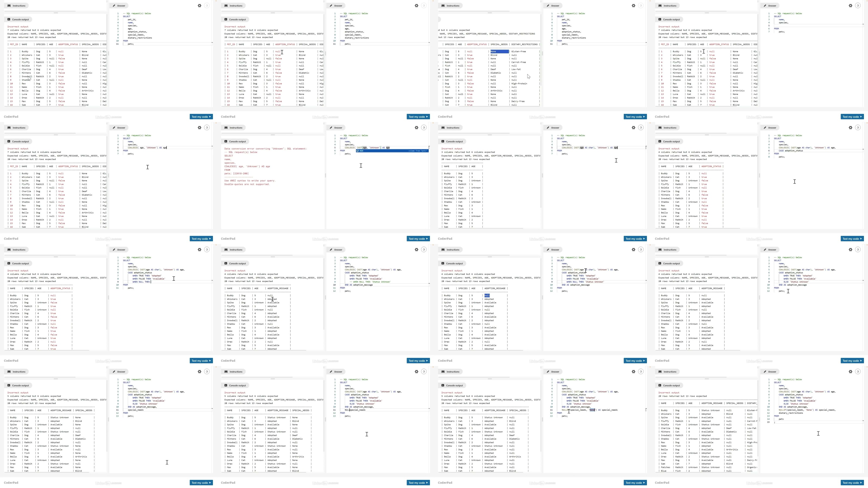Viewport: 868px width, 488px height.
Task: Click the highlighted null cell in Buddy's row
Action: coord(487,296)
